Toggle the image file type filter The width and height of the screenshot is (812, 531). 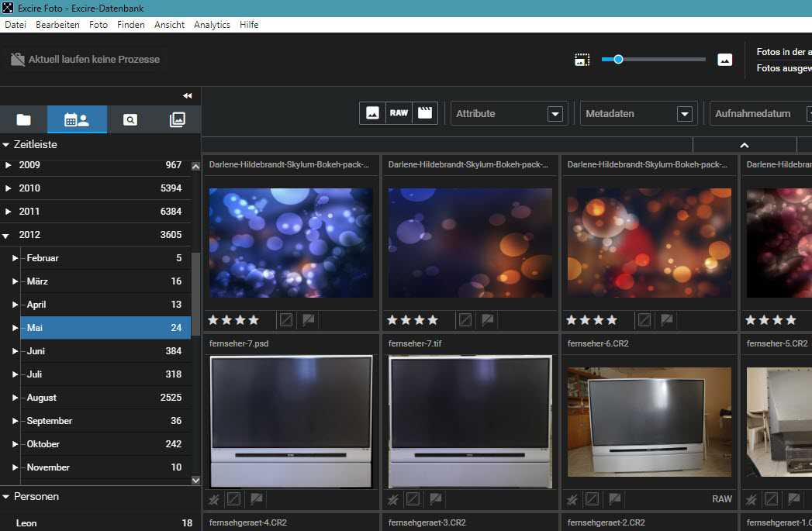pyautogui.click(x=372, y=113)
